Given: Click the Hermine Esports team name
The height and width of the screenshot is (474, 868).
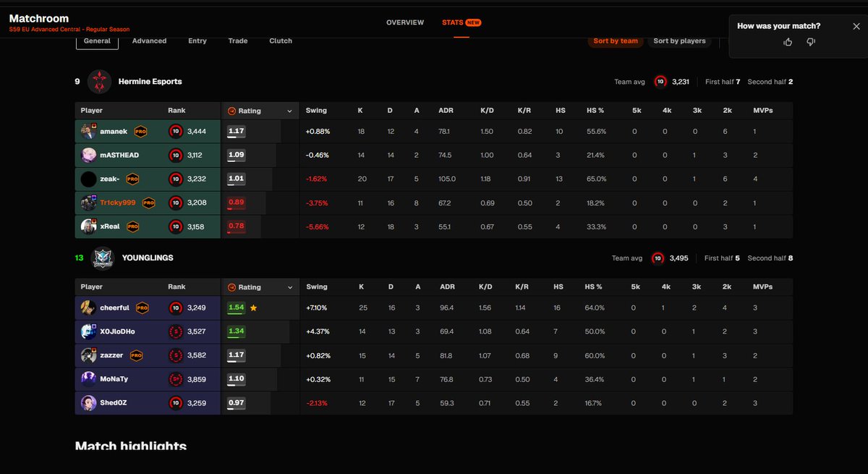Looking at the screenshot, I should click(x=150, y=82).
